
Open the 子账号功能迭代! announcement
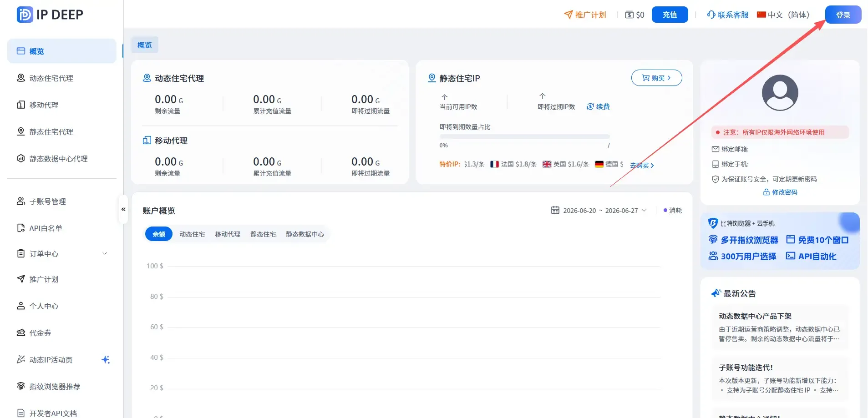(780, 378)
